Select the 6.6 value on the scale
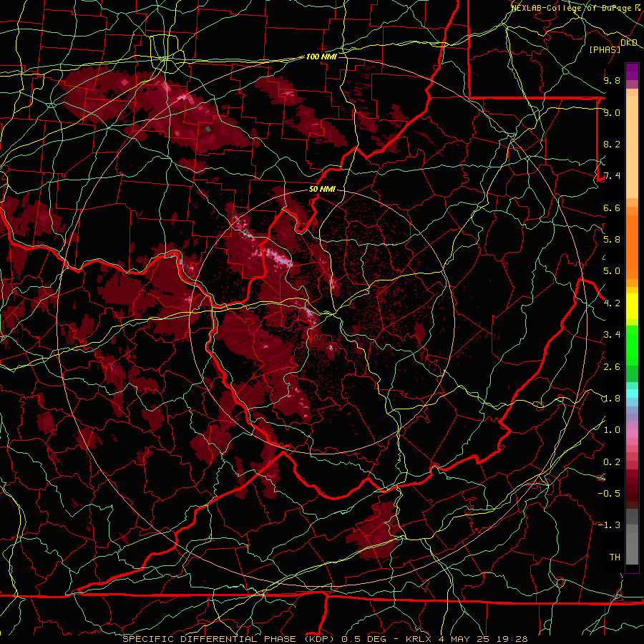644x644 pixels. click(612, 208)
